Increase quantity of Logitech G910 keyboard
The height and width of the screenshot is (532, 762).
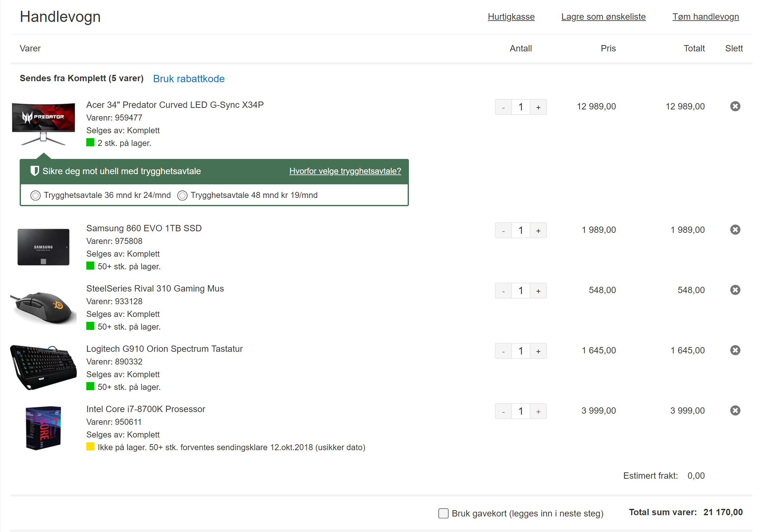pyautogui.click(x=538, y=351)
